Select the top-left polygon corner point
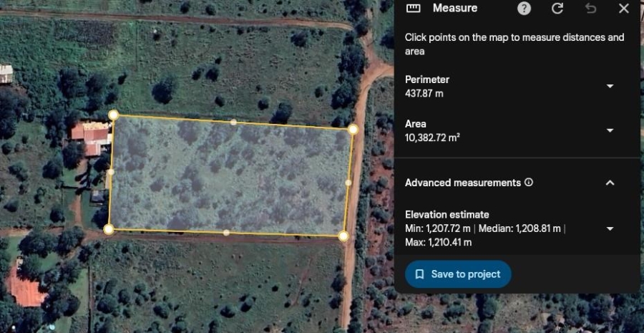Image resolution: width=644 pixels, height=333 pixels. click(x=113, y=115)
